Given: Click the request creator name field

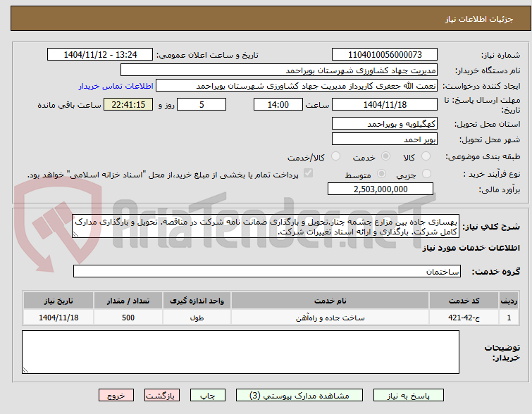Looking at the screenshot, I should coord(297,85).
